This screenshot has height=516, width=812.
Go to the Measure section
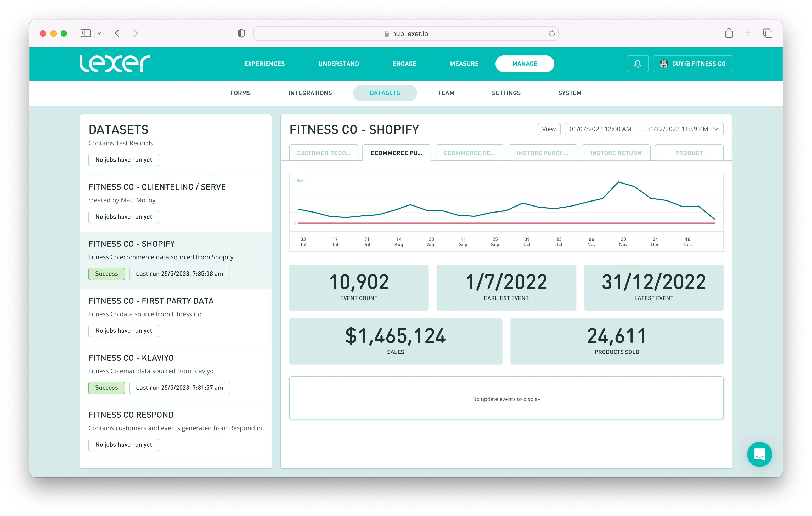464,64
